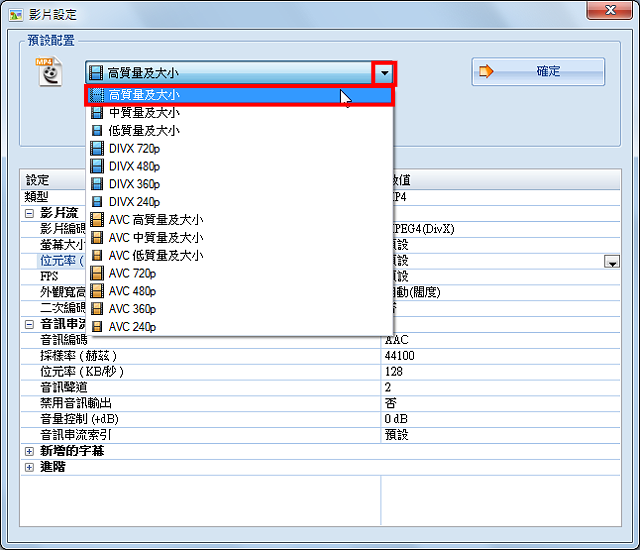Expand the 進階 settings group
640x550 pixels.
[x=29, y=467]
